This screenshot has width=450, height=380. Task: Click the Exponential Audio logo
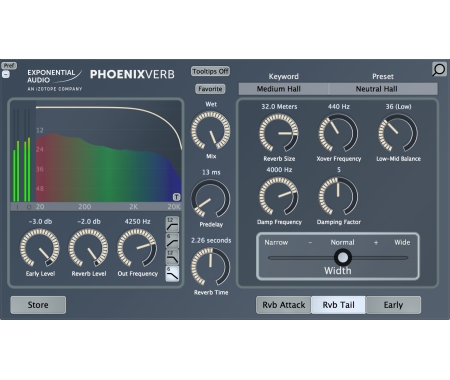pos(54,80)
